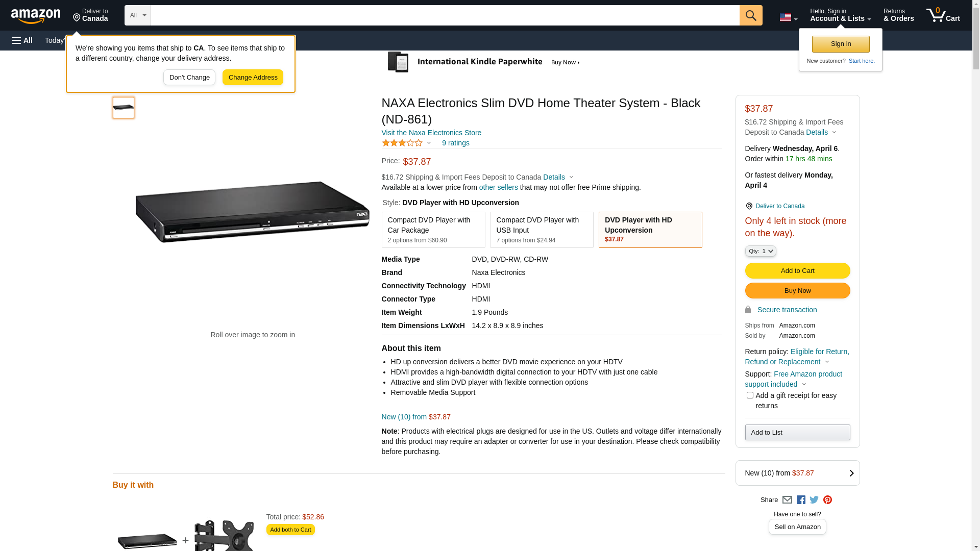Share on Pinterest icon
980x551 pixels.
pyautogui.click(x=827, y=500)
